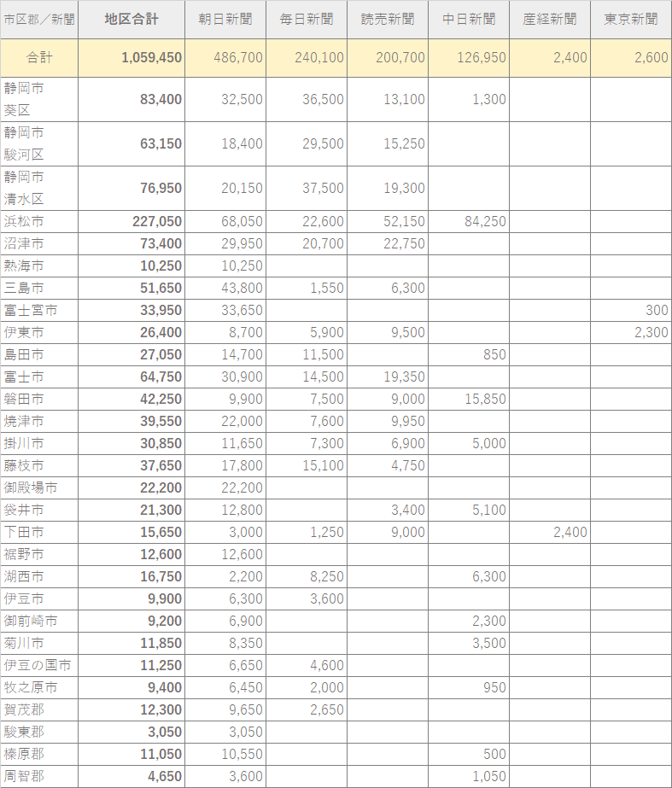The width and height of the screenshot is (672, 788).
Task: Select the 島田市 row label
Action: pos(39,354)
